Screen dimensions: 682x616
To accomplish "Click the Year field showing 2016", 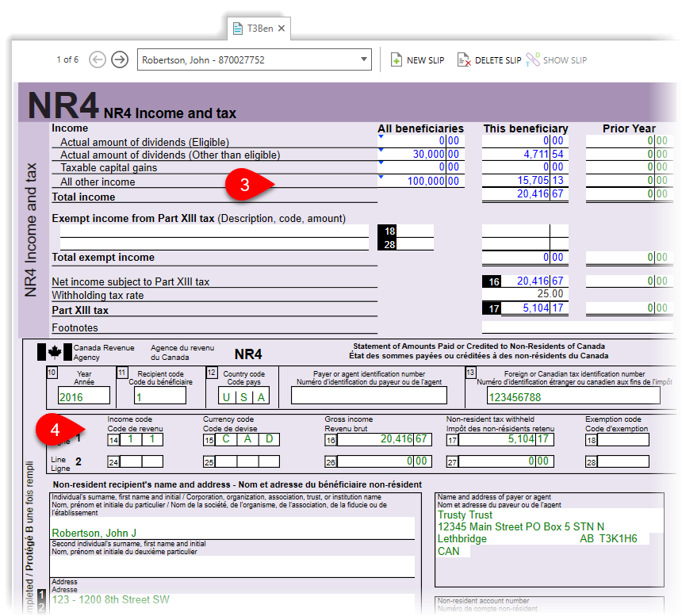I will [x=84, y=396].
